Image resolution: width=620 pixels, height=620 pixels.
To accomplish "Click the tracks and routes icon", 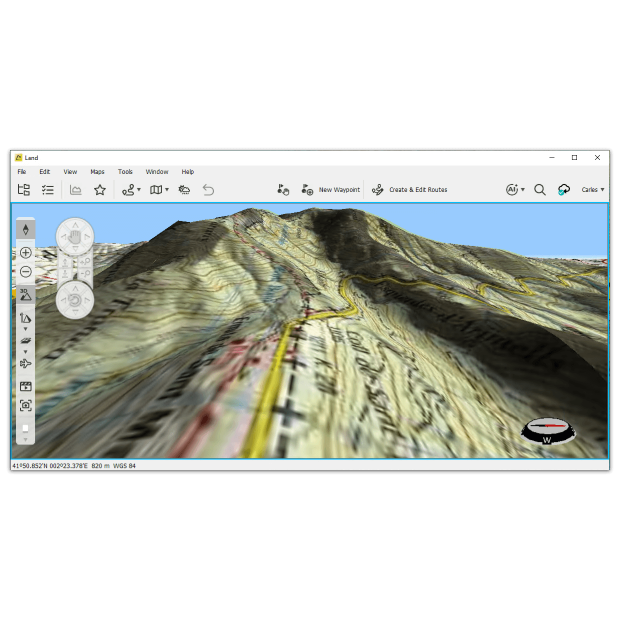I will tap(128, 190).
